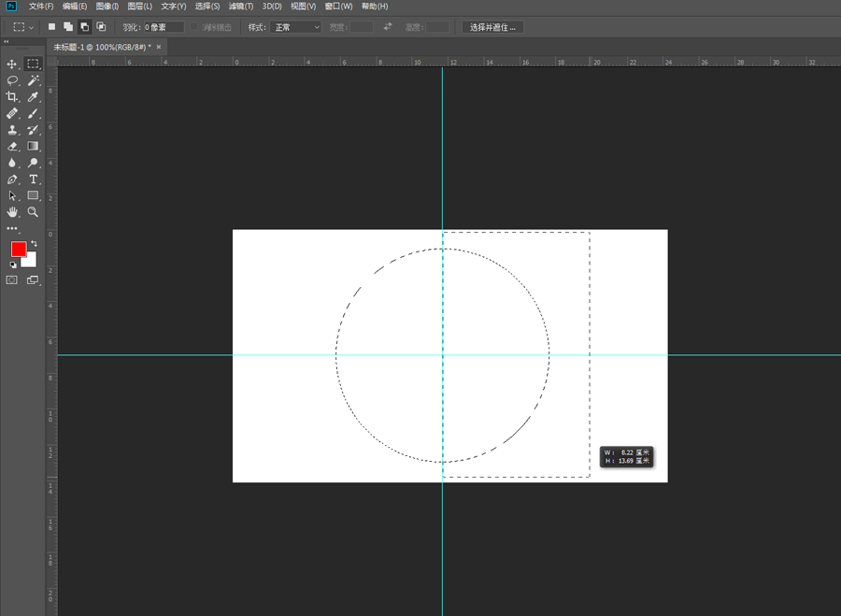Enable New selection mode button
The image size is (841, 616).
[52, 27]
